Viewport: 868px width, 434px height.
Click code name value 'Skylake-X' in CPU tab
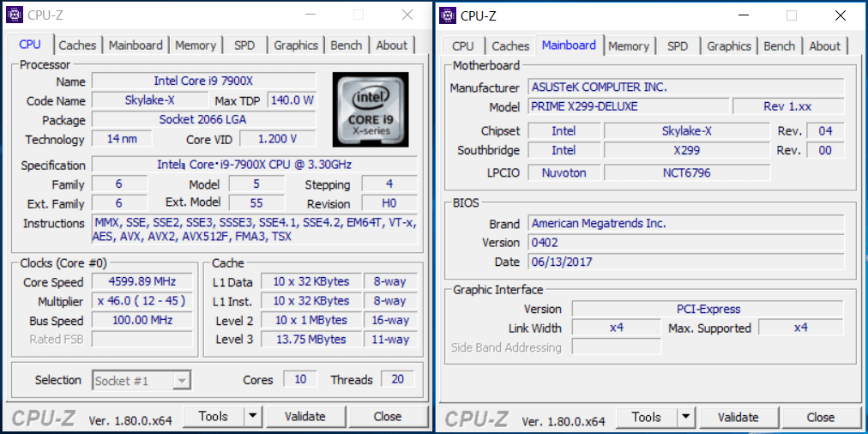pos(149,100)
